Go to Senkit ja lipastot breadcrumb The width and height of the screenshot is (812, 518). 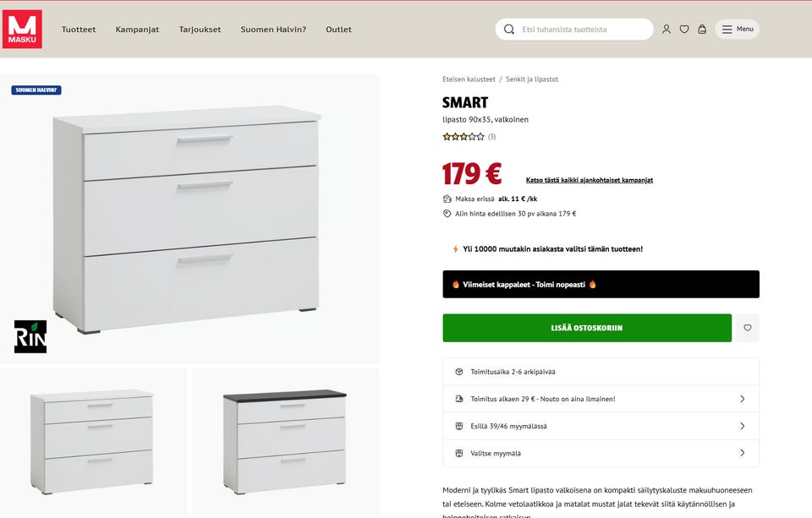click(x=532, y=79)
